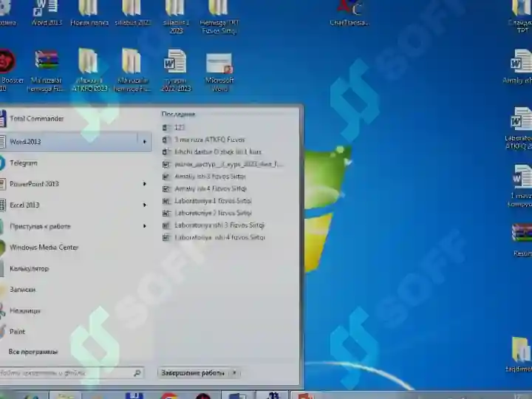This screenshot has height=399, width=532.
Task: Launch the ChatTransla.. desktop shortcut
Action: (x=349, y=13)
